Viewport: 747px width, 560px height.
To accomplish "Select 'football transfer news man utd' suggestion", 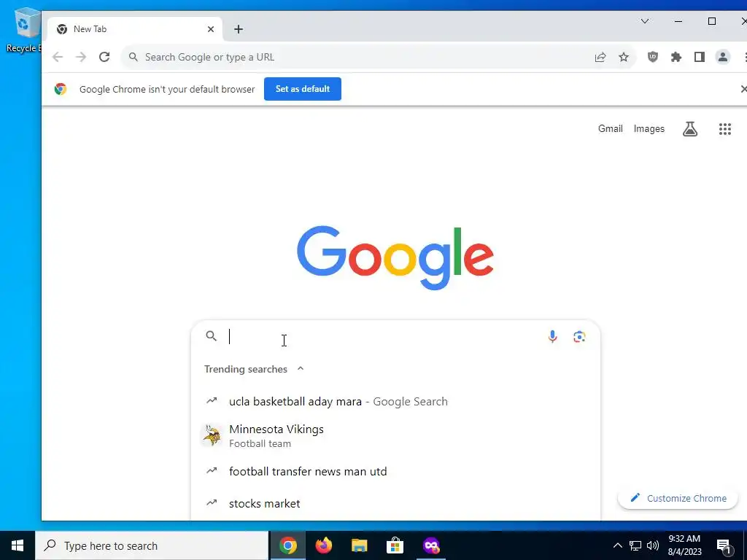I will point(395,472).
